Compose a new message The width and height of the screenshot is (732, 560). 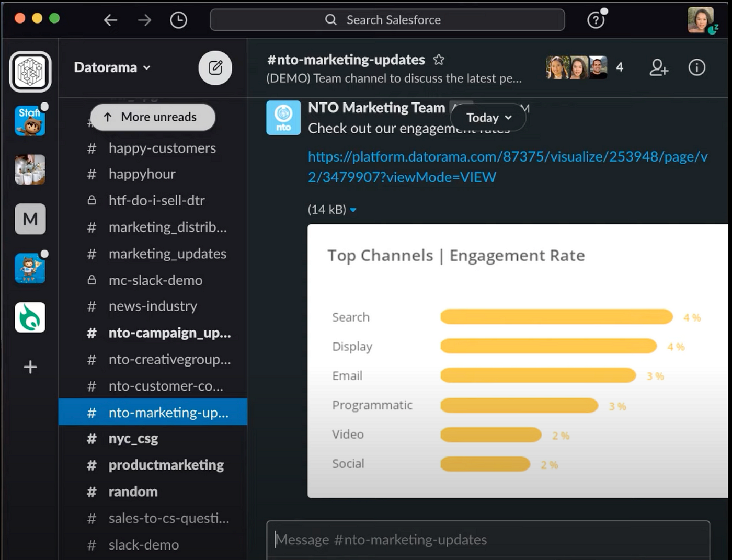(x=215, y=68)
